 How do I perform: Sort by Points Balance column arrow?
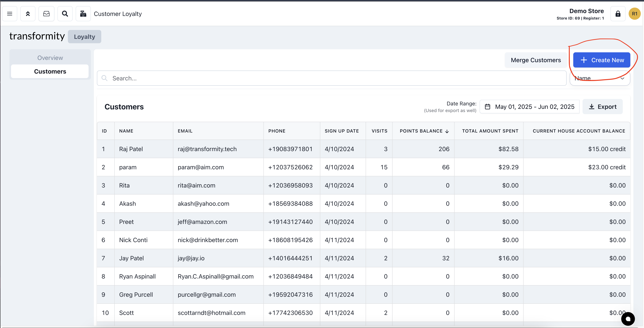pos(447,131)
